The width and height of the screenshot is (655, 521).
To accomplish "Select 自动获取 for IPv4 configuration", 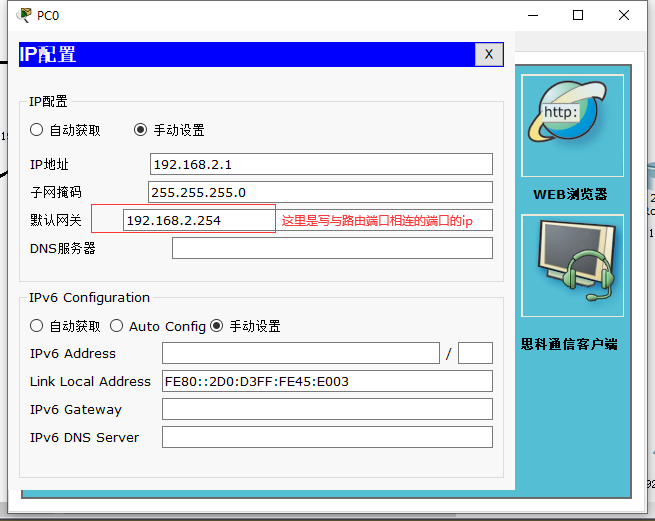I will [x=37, y=130].
